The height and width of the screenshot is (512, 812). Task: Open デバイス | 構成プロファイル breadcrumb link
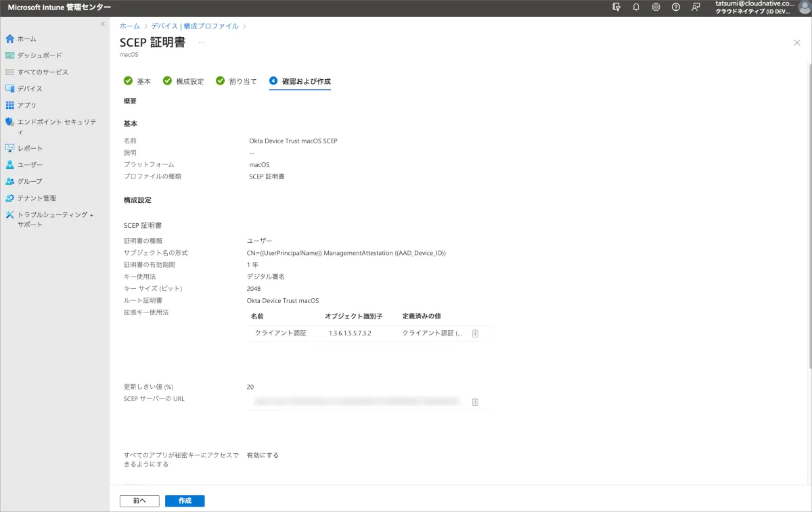195,26
